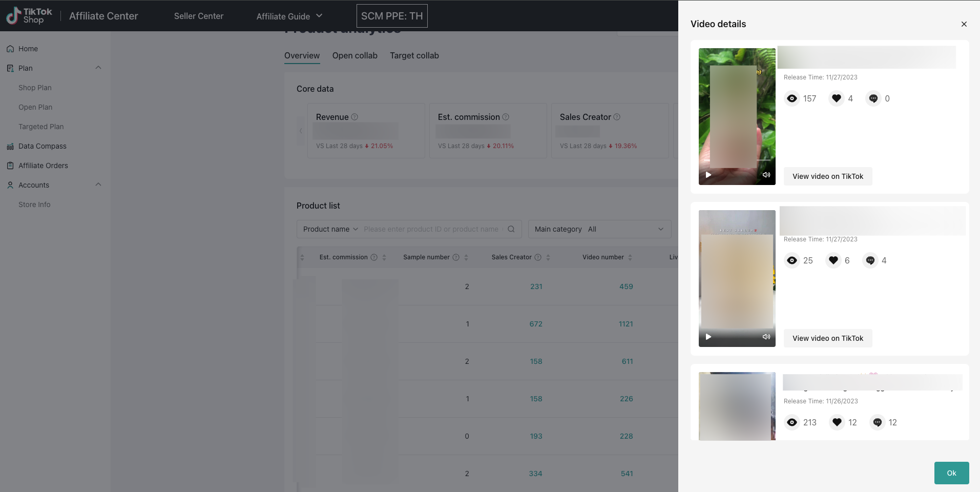
Task: Open the Affiliate Guide dropdown
Action: 289,16
